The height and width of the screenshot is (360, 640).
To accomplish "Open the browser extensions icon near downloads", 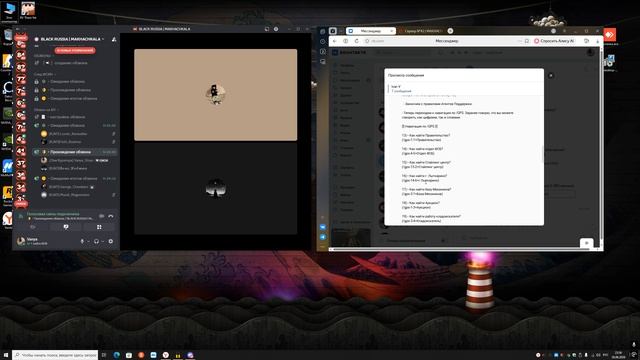I will tap(587, 41).
